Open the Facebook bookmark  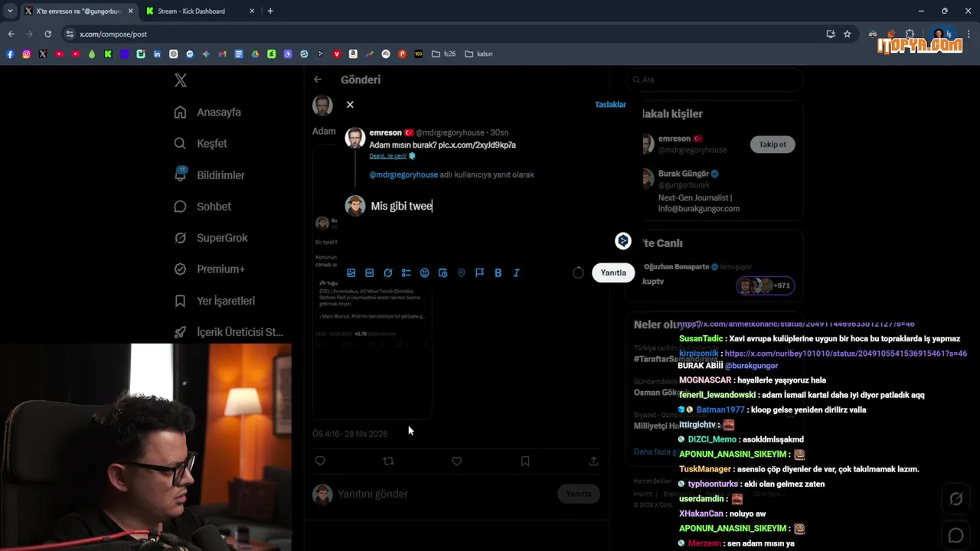(10, 54)
